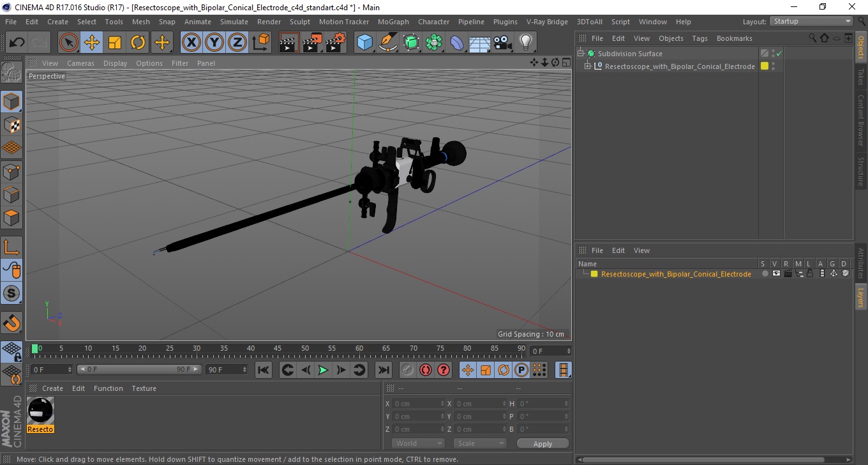Switch to Points mode
This screenshot has width=868, height=465.
(x=11, y=171)
